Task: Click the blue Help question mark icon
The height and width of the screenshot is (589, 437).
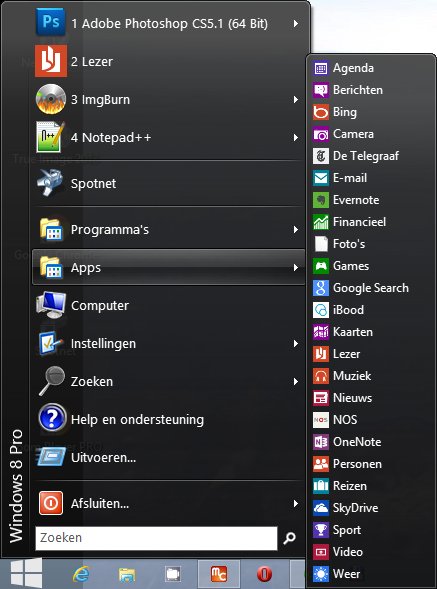Action: click(x=52, y=418)
